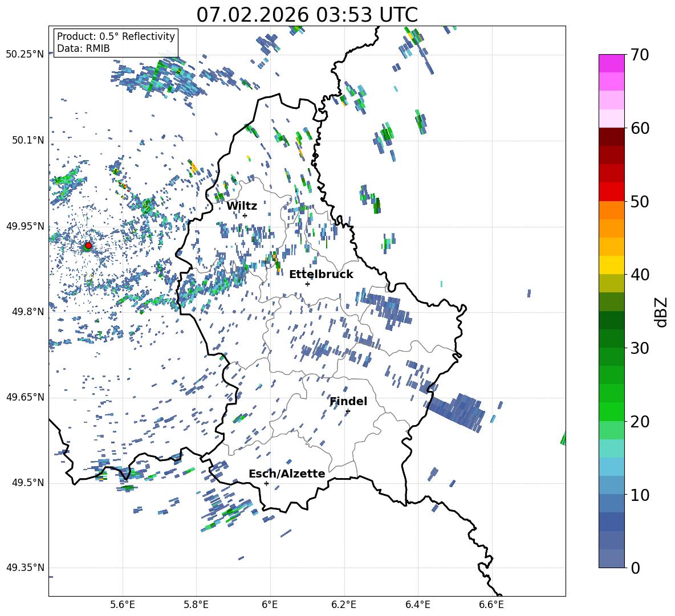Click the 50.1°N latitude label

tap(27, 140)
